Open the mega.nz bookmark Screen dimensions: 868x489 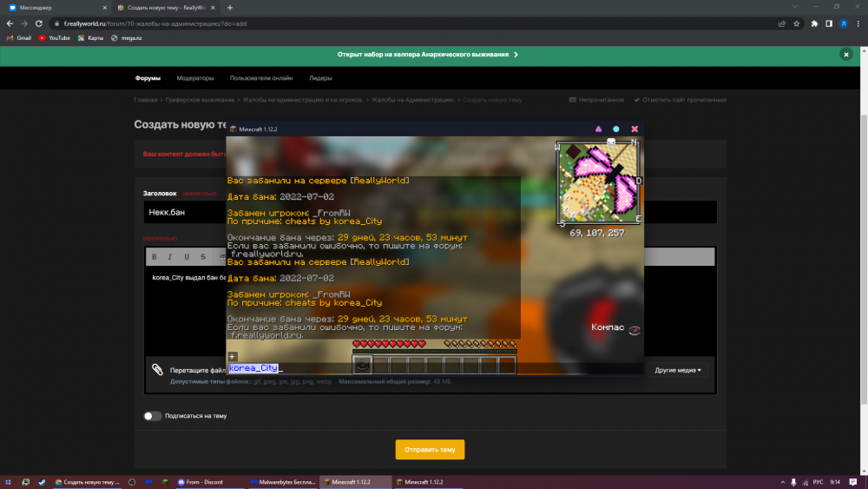126,38
